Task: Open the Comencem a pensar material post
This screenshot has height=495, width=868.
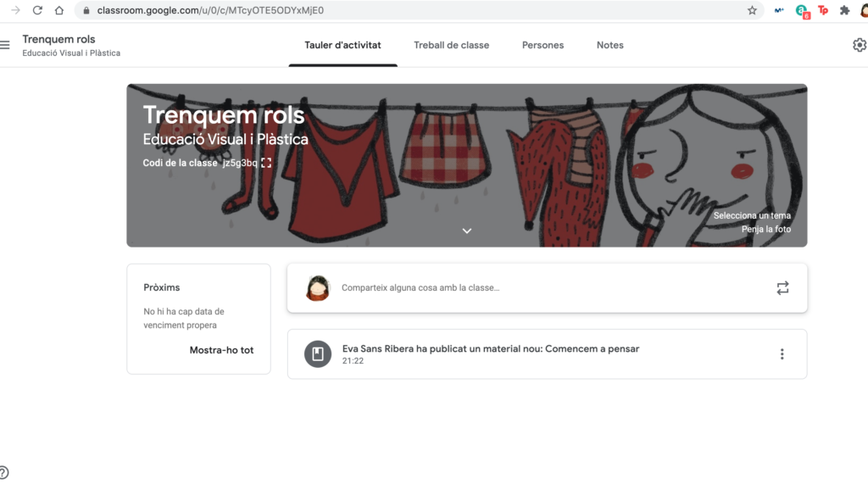Action: point(490,349)
